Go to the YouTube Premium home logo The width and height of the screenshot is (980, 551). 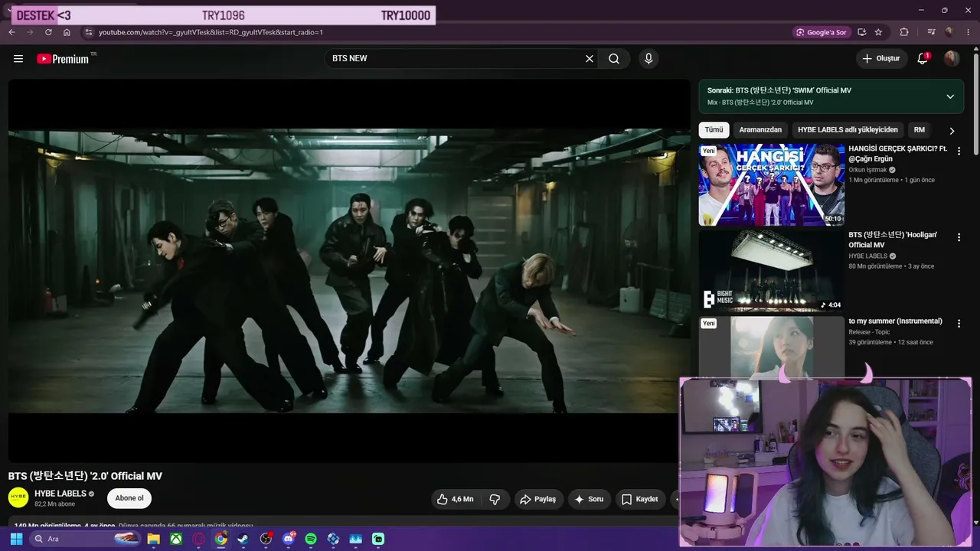pyautogui.click(x=63, y=59)
